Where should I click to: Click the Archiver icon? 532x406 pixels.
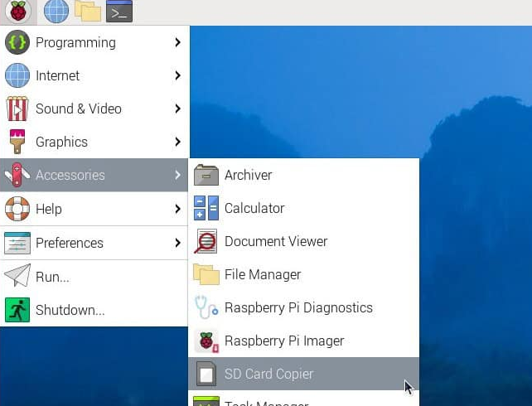[x=206, y=175]
